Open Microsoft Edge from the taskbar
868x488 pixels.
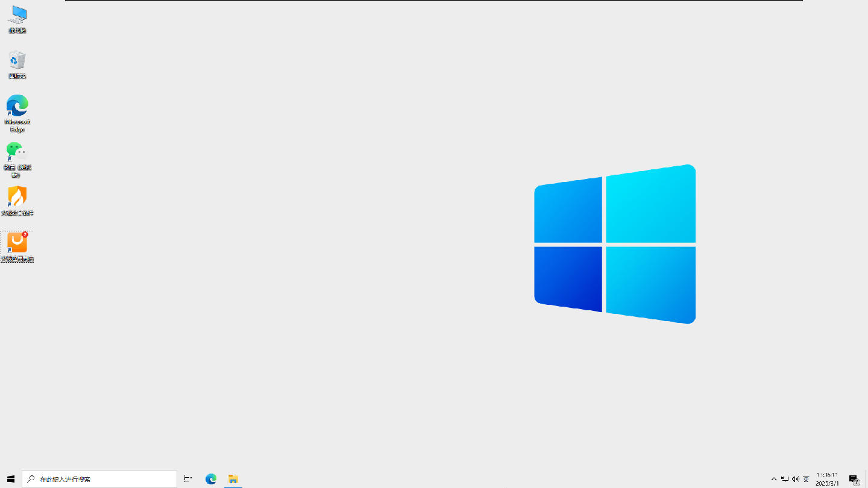(x=211, y=479)
